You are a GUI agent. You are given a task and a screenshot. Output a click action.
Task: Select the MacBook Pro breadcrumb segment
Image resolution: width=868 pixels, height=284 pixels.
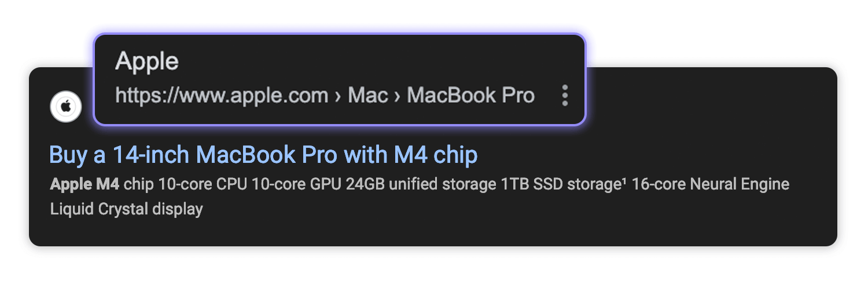(470, 96)
